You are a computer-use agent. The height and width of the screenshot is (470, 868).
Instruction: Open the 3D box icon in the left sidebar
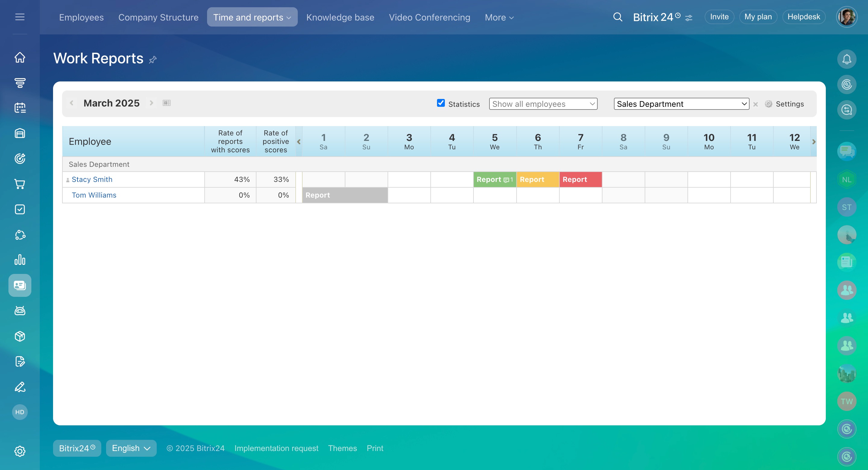point(20,336)
